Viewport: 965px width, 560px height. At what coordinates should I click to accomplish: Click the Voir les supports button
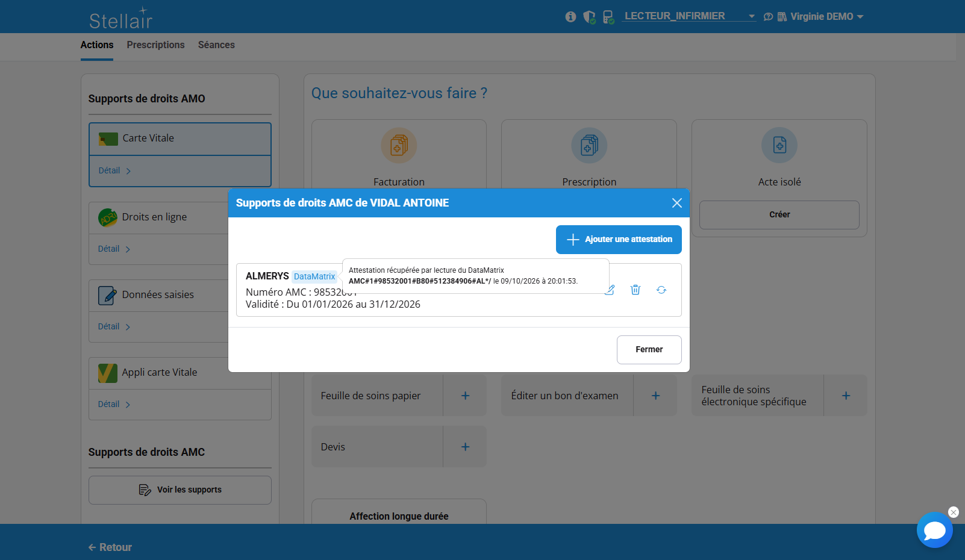[180, 490]
